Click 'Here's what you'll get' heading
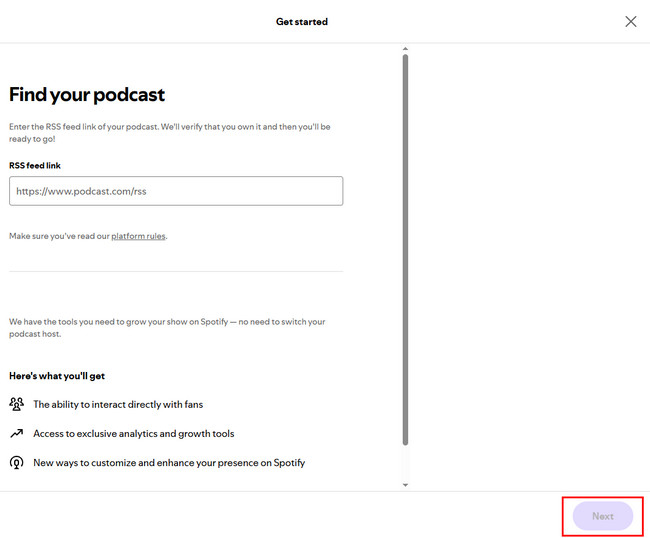 [57, 376]
